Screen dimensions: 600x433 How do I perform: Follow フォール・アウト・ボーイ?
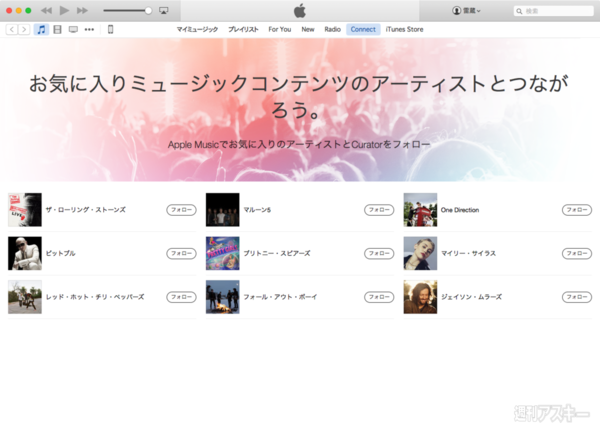(379, 297)
